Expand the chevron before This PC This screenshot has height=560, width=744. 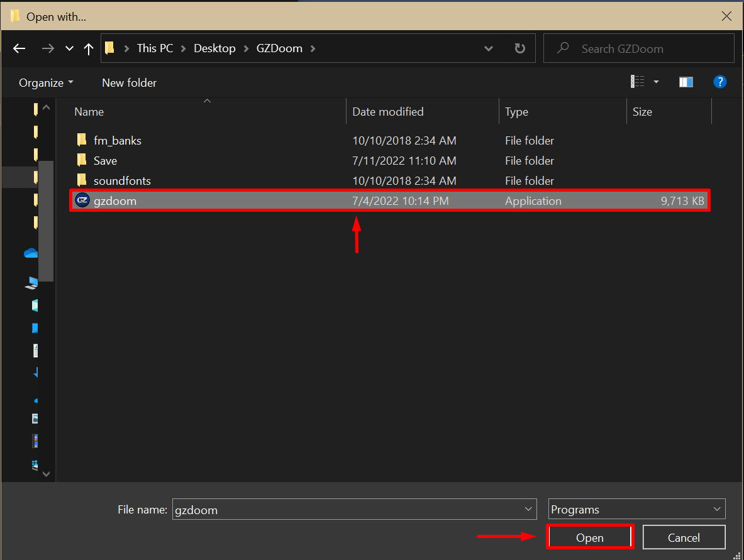pos(126,48)
